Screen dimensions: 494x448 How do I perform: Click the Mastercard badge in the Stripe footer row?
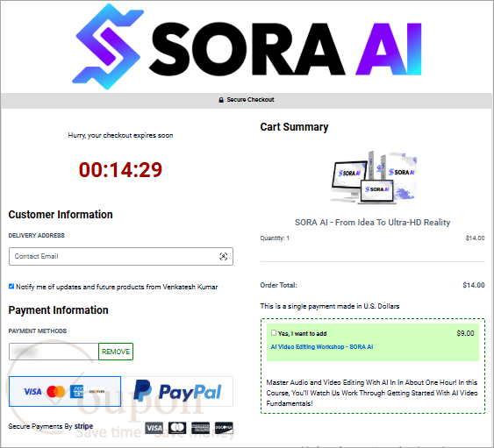177,428
